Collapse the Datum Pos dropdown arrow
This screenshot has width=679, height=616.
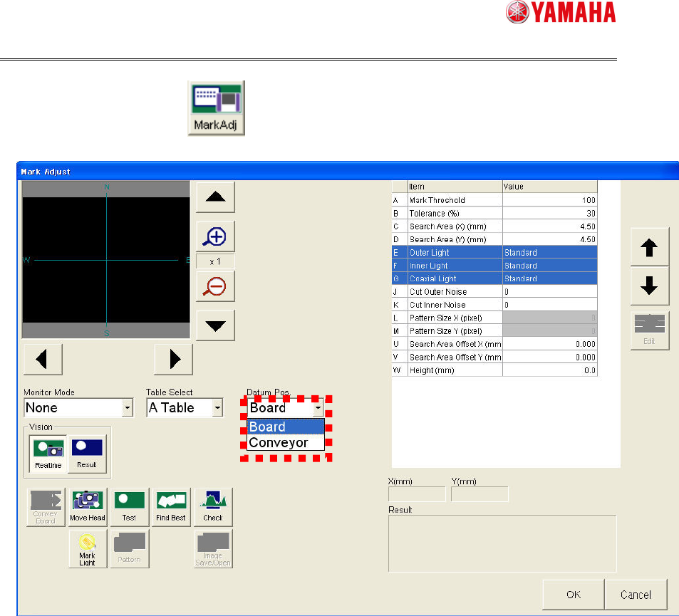(318, 408)
